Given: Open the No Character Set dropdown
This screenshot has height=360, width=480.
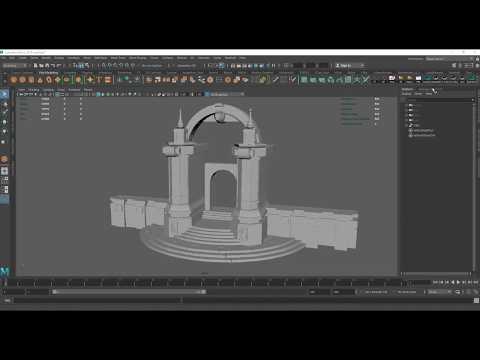Looking at the screenshot, I should pos(376,292).
